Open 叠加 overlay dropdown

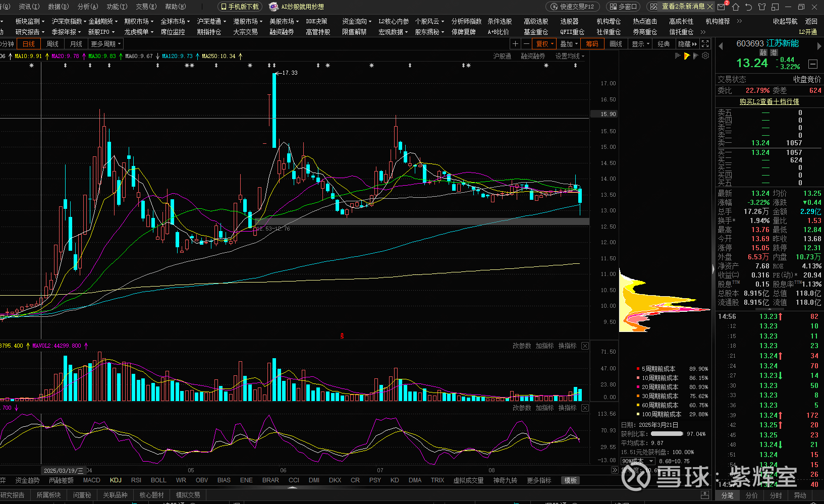569,44
